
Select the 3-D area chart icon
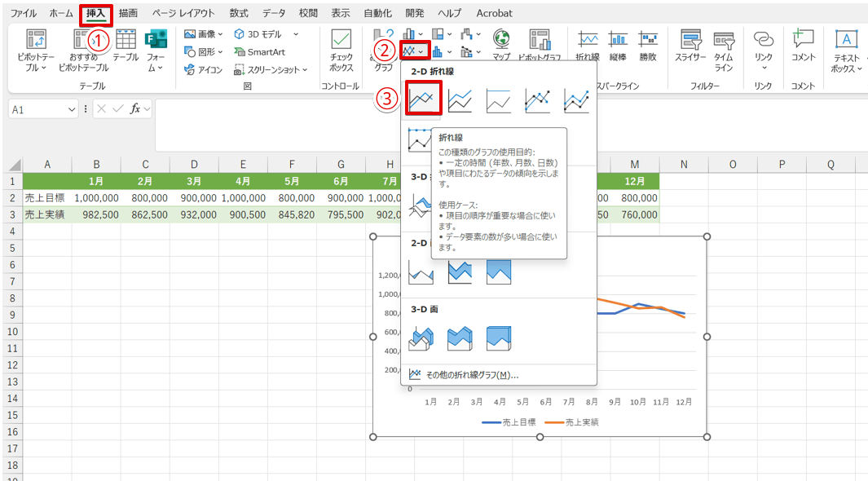pyautogui.click(x=421, y=337)
